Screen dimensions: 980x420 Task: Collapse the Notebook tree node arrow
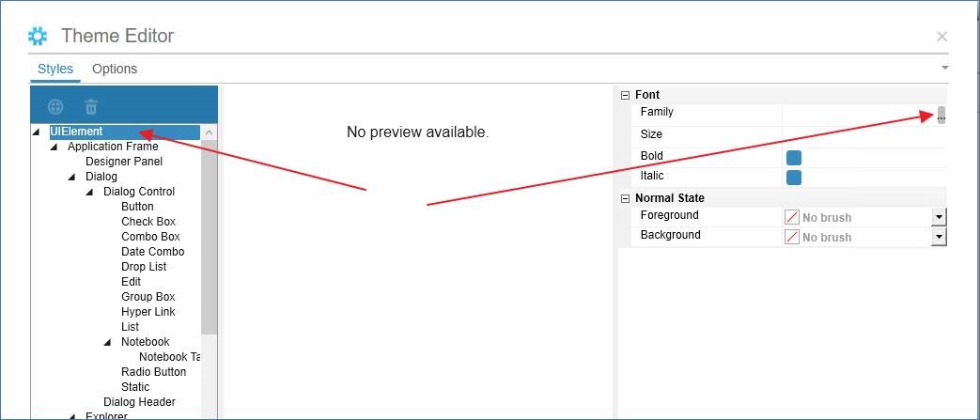(107, 342)
